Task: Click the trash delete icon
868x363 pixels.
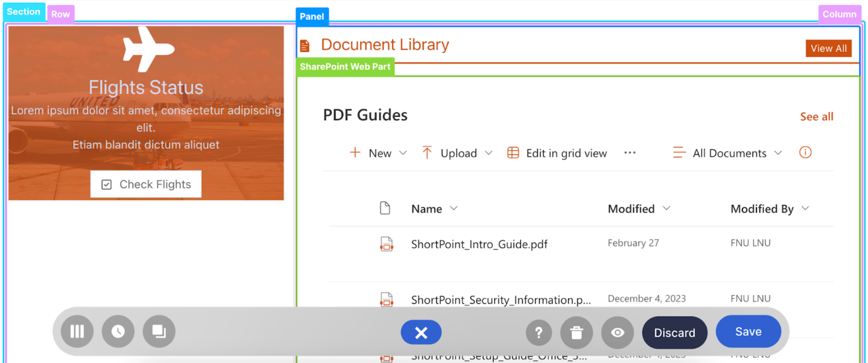Action: [577, 333]
